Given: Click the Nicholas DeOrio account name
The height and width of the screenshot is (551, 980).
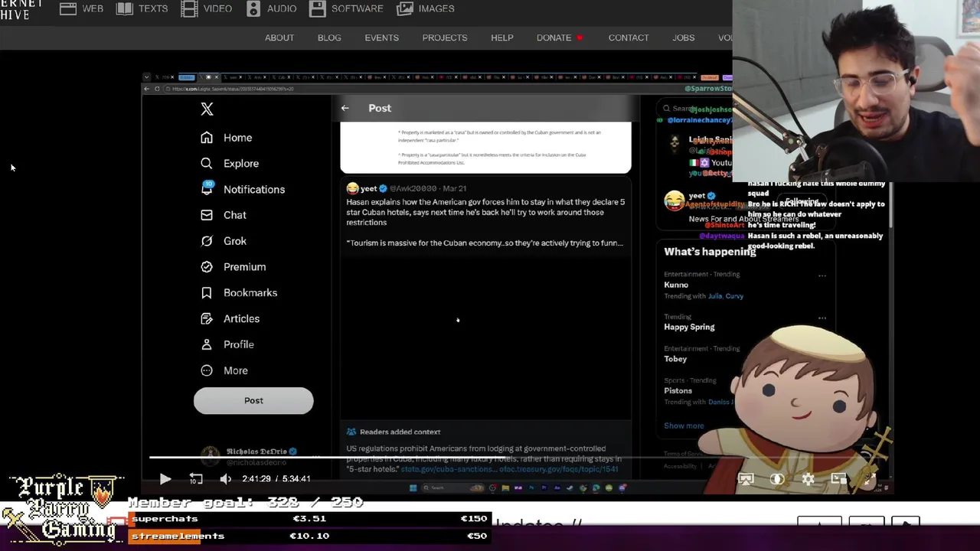Looking at the screenshot, I should point(256,452).
